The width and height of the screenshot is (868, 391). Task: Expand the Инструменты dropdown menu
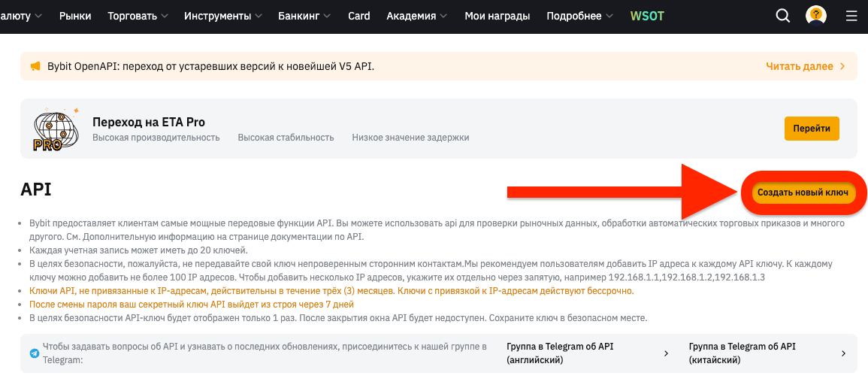224,16
